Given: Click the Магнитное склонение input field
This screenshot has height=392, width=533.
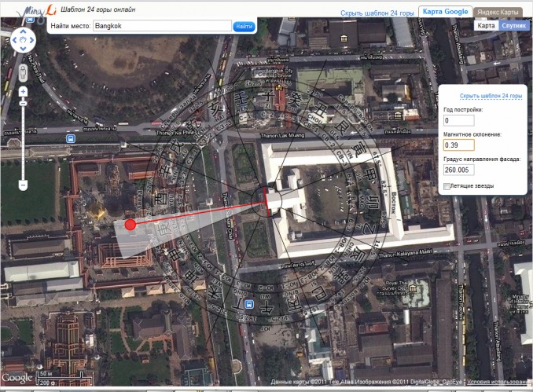Looking at the screenshot, I should [x=459, y=145].
